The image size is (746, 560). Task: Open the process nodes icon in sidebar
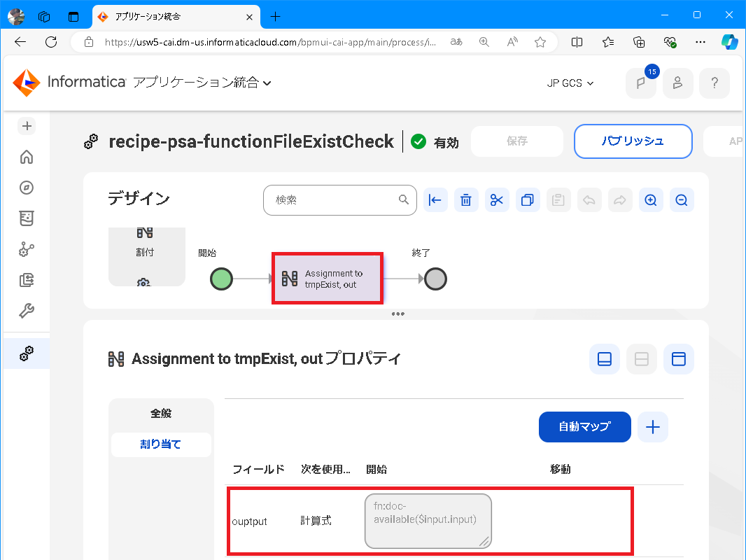pyautogui.click(x=27, y=249)
